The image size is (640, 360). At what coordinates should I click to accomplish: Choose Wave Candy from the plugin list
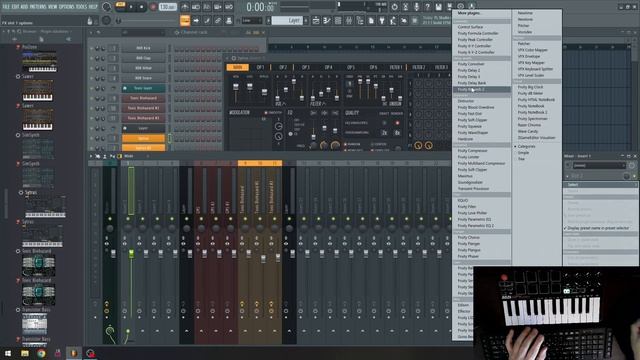pos(528,131)
